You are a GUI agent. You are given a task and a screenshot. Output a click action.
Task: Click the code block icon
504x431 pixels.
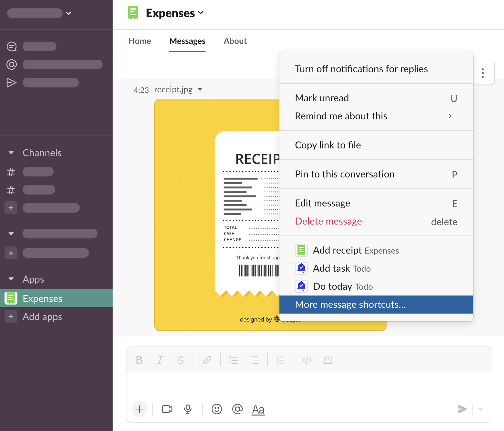click(x=328, y=360)
